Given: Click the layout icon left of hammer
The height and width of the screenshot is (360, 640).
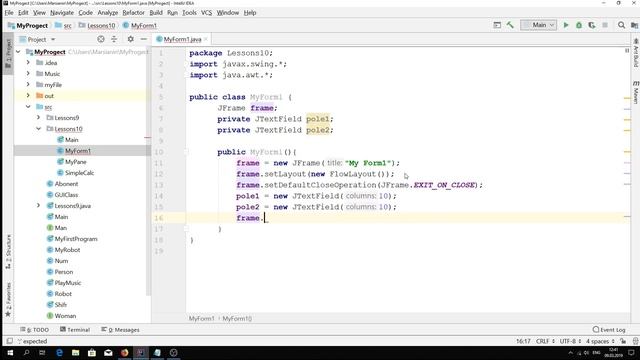Looking at the screenshot, I should coord(497,25).
